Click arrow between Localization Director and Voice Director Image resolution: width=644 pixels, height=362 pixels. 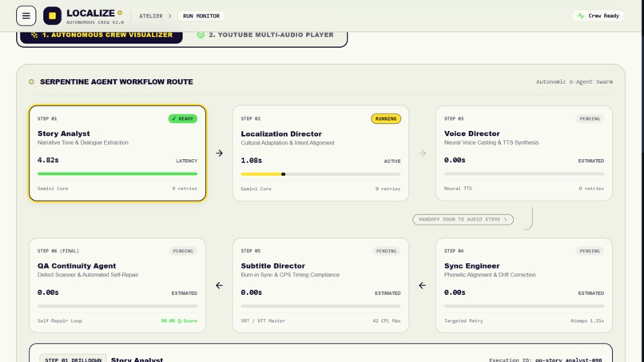(x=423, y=153)
